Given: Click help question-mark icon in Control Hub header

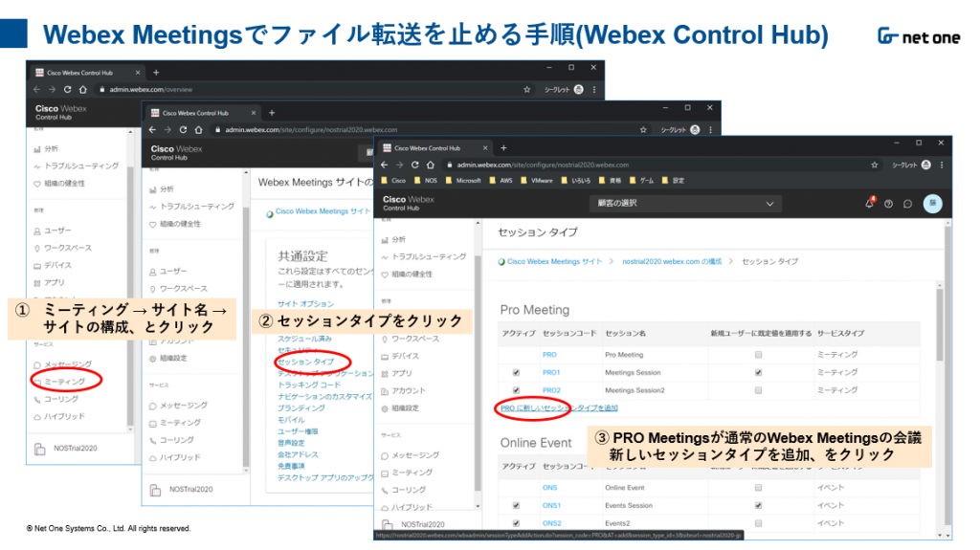Looking at the screenshot, I should pos(888,204).
